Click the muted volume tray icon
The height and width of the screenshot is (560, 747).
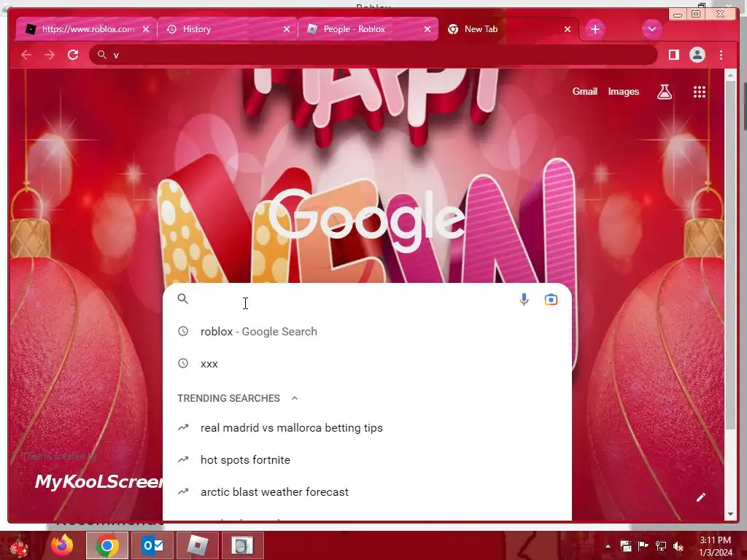coord(678,546)
